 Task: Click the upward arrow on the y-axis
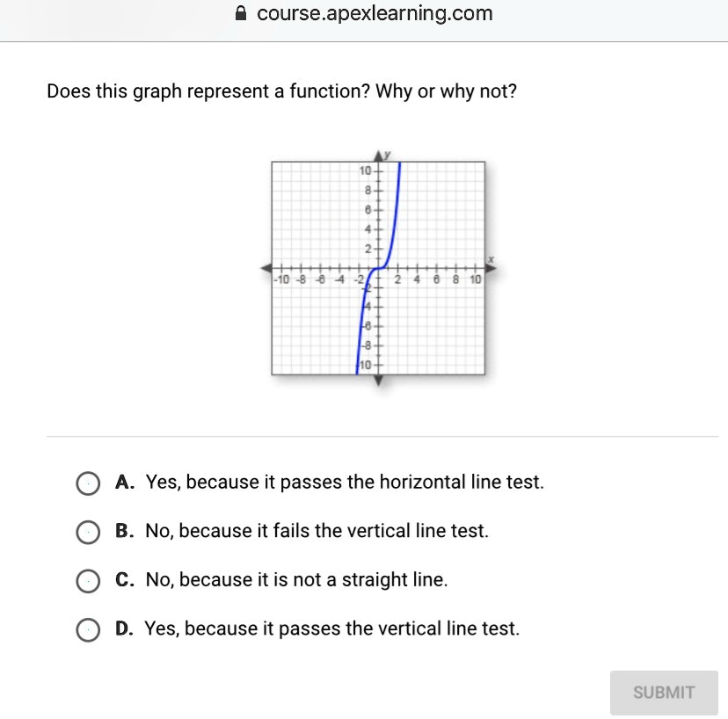tap(379, 156)
